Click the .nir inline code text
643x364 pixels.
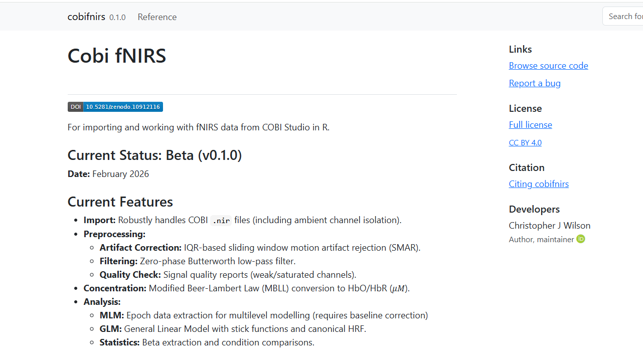[x=221, y=221]
